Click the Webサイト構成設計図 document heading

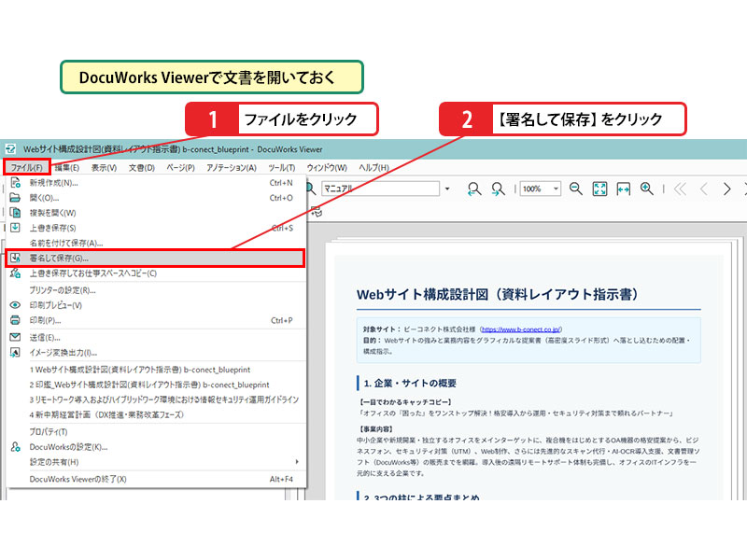[497, 294]
